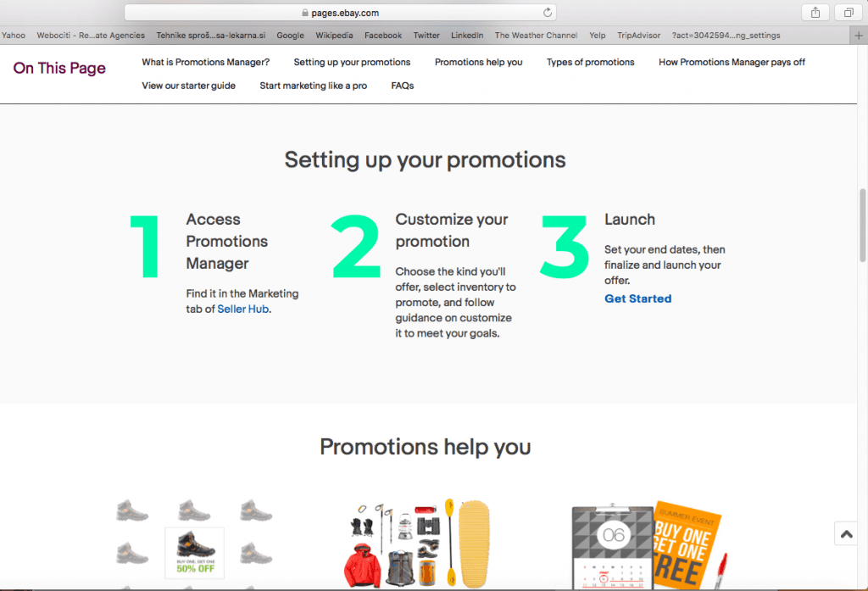Open the Seller Hub link
The width and height of the screenshot is (868, 591).
(x=243, y=309)
